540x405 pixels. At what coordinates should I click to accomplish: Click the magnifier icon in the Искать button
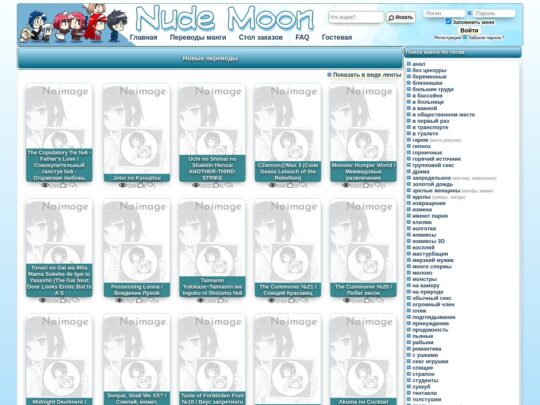(x=391, y=18)
